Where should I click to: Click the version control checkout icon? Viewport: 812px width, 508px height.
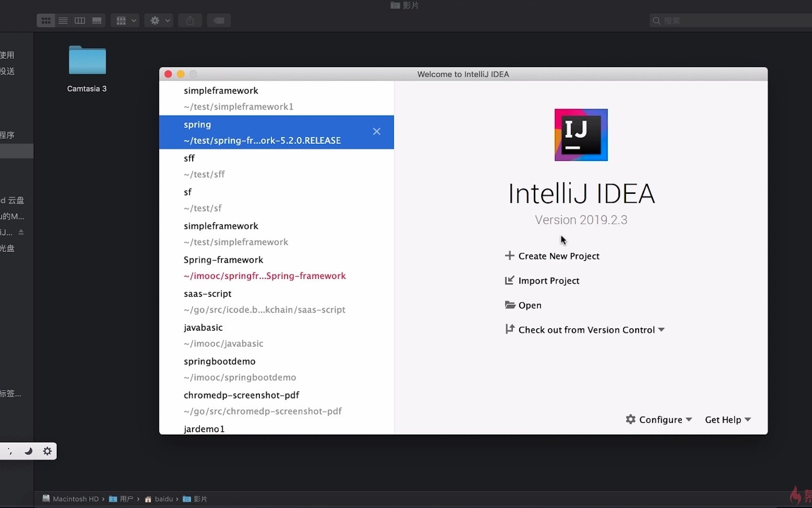pyautogui.click(x=509, y=329)
